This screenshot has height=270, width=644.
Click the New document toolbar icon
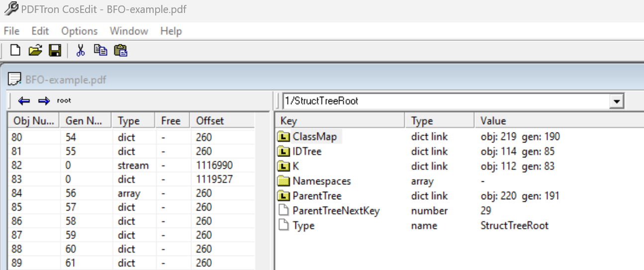tap(16, 50)
